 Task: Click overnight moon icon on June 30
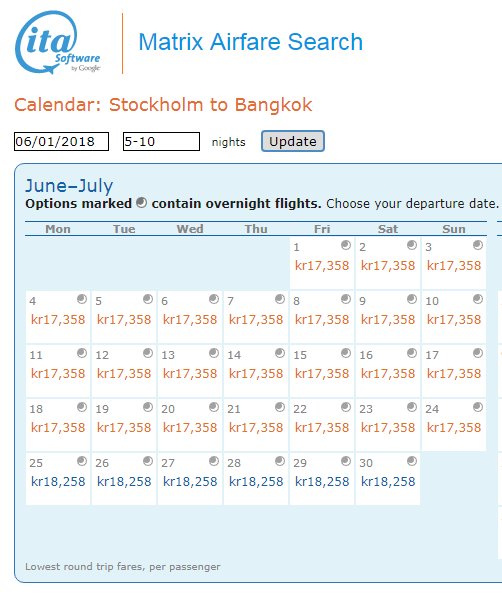tap(412, 461)
